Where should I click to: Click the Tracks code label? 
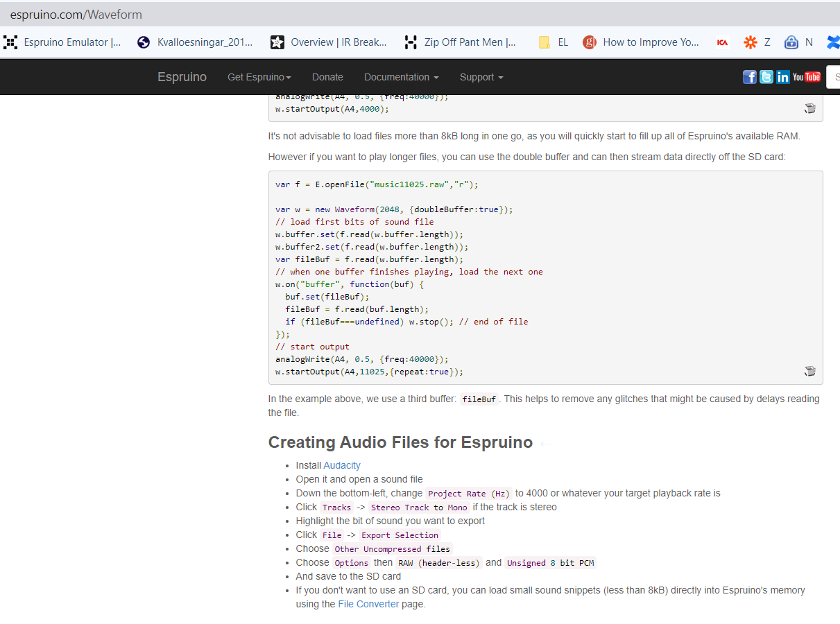pyautogui.click(x=337, y=508)
